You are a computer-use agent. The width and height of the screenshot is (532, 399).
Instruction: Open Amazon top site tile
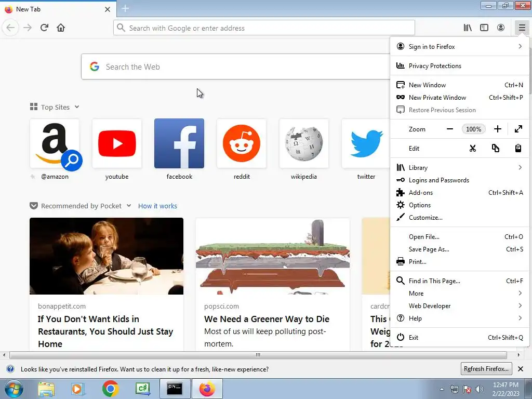click(x=55, y=143)
